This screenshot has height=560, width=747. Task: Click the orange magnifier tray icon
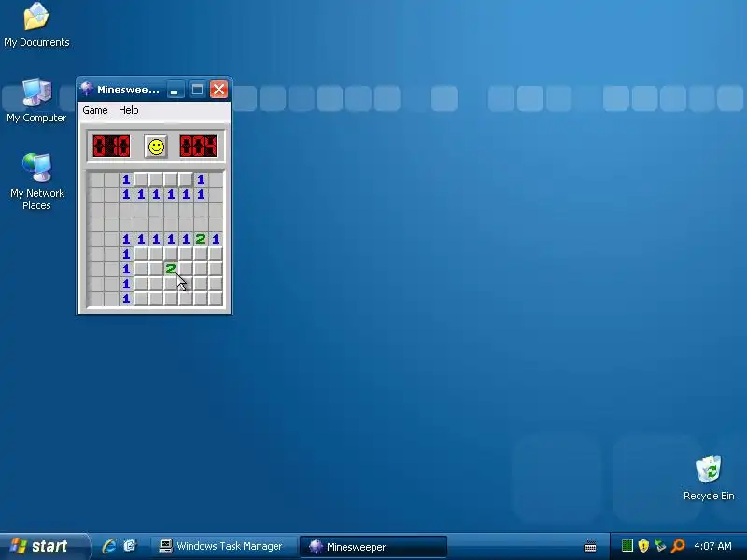click(678, 546)
